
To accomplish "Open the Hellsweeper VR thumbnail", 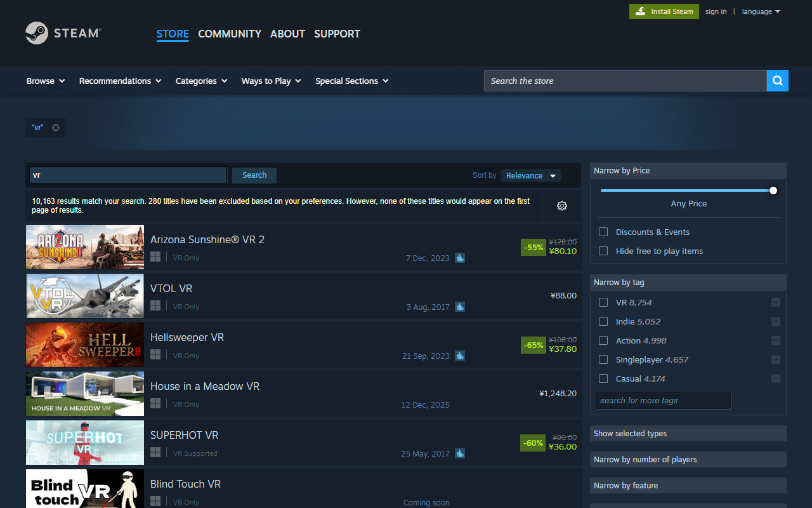I will [x=85, y=345].
